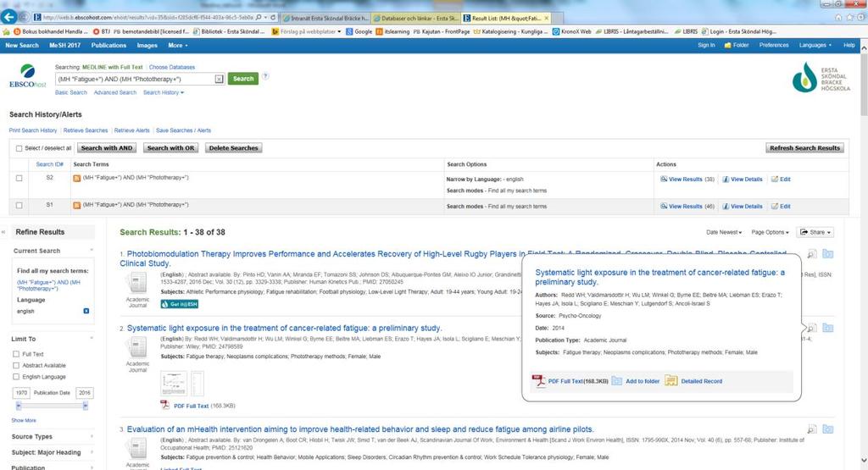
Task: Open Advanced Search link
Action: click(114, 92)
